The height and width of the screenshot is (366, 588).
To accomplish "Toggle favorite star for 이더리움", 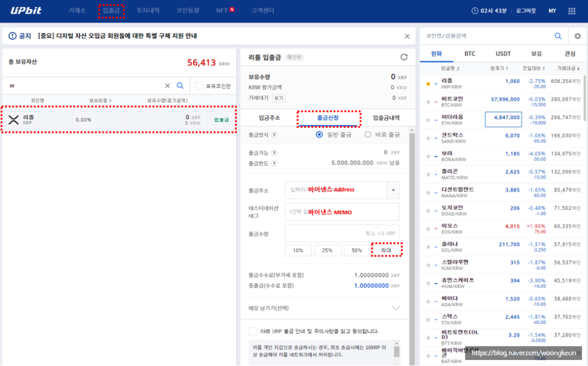I will 428,120.
